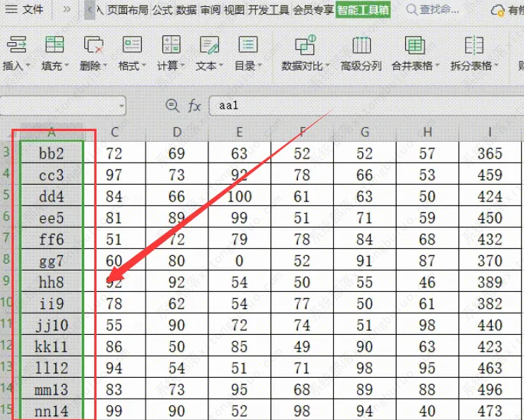This screenshot has height=420, width=524.
Task: Expand the 文本 dropdown arrow
Action: pyautogui.click(x=221, y=66)
